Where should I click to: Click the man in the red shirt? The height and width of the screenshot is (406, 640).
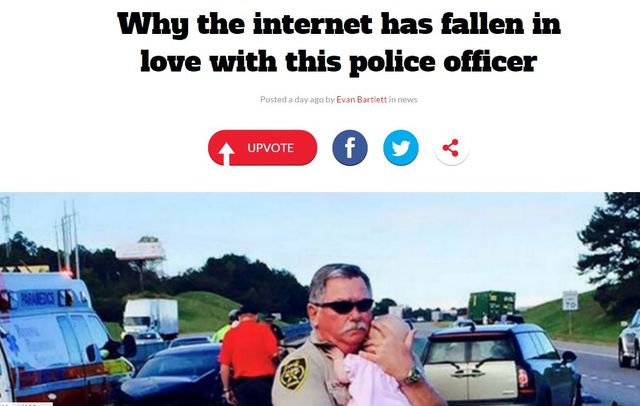[248, 356]
